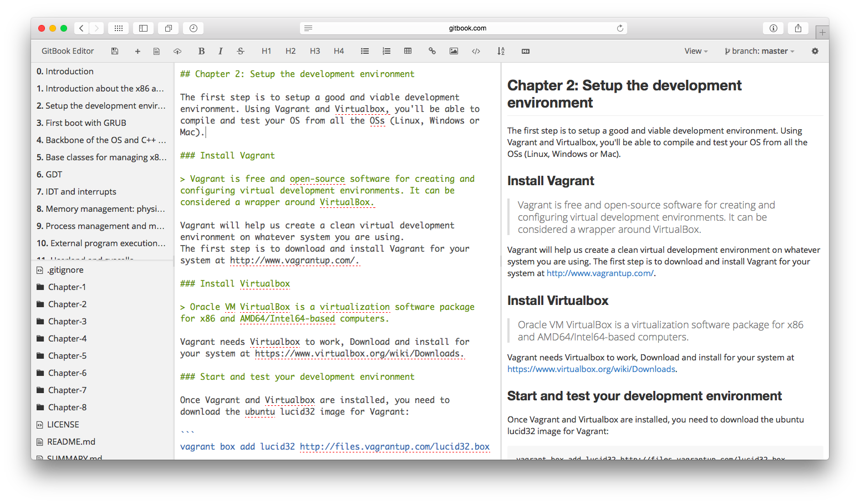860x504 pixels.
Task: Insert an H3 heading
Action: click(x=315, y=51)
